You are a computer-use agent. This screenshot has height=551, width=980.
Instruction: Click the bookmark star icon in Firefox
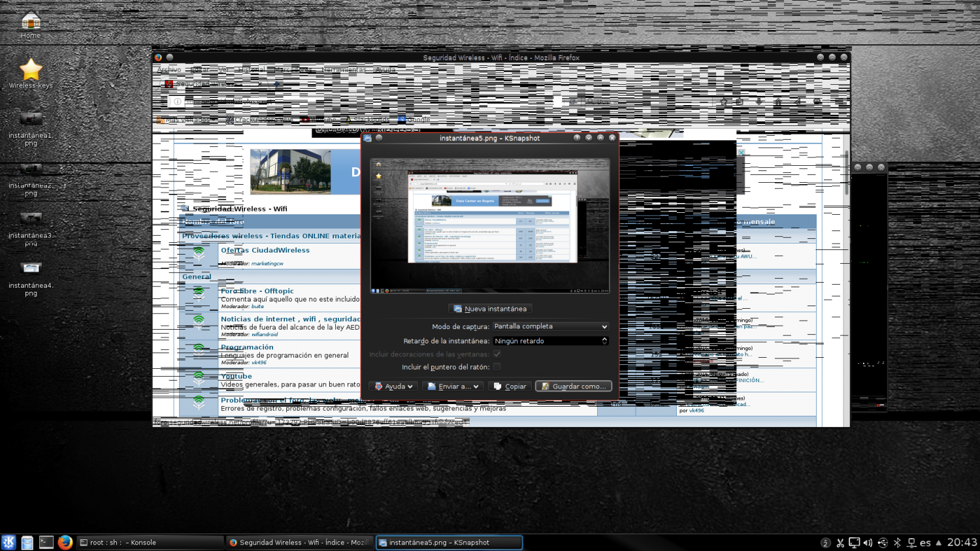coord(723,102)
